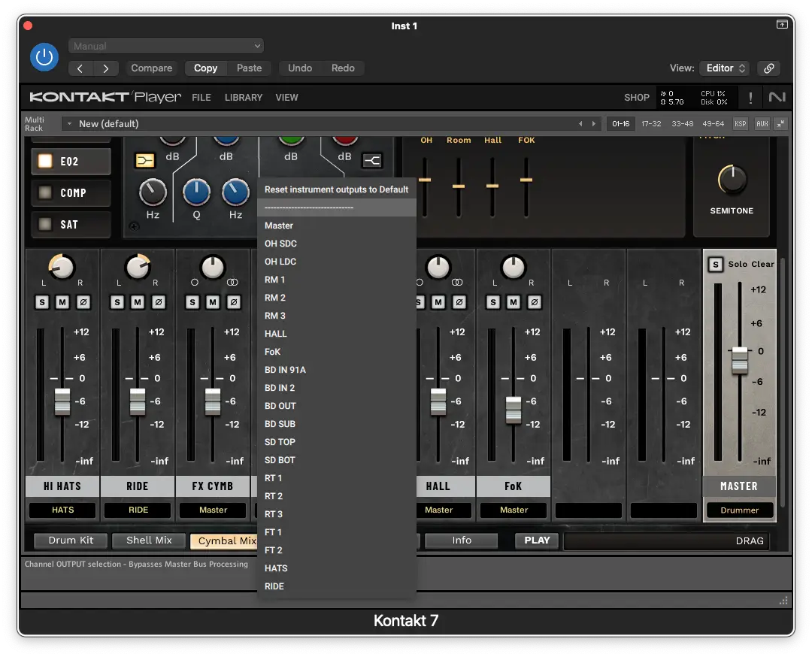Toggle the EQ2 enable switch
This screenshot has width=812, height=657.
(46, 161)
